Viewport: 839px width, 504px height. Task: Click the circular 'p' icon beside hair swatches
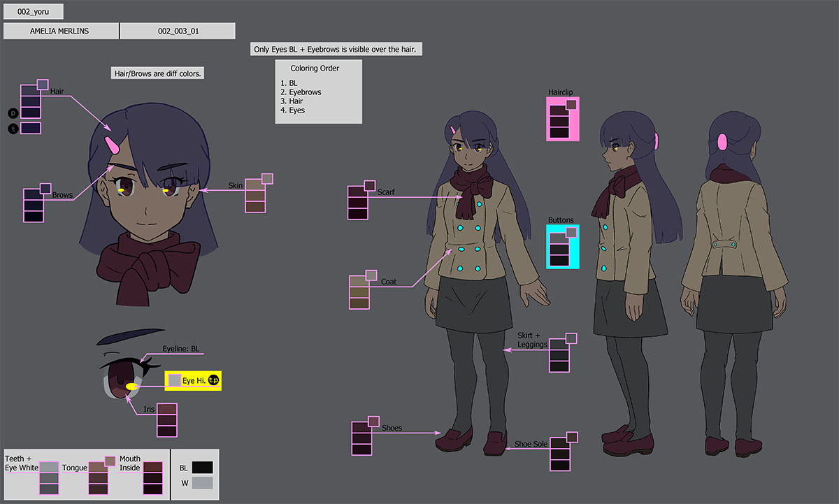[13, 113]
